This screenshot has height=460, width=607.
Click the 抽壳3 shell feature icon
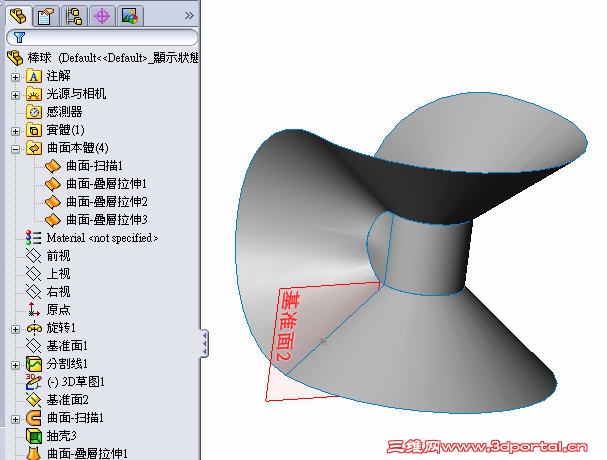(34, 436)
